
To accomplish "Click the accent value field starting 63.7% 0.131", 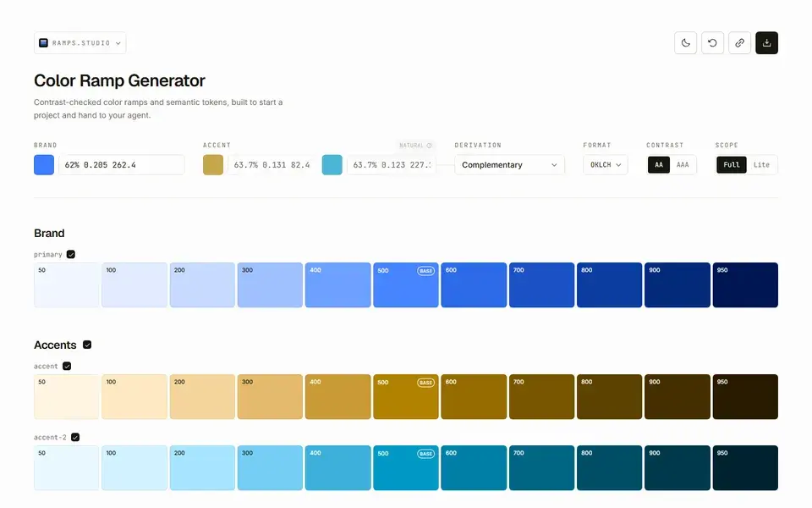I will pyautogui.click(x=272, y=165).
